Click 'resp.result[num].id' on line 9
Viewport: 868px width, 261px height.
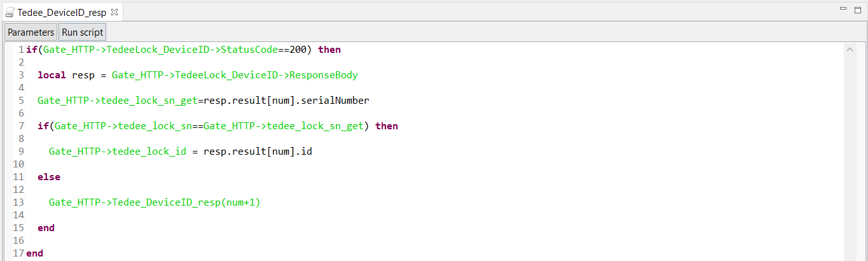(258, 152)
